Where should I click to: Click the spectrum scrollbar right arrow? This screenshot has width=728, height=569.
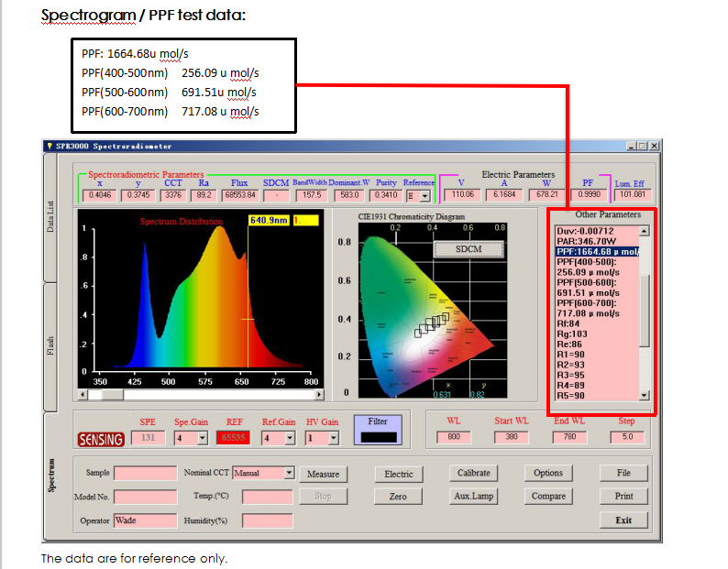coord(319,395)
